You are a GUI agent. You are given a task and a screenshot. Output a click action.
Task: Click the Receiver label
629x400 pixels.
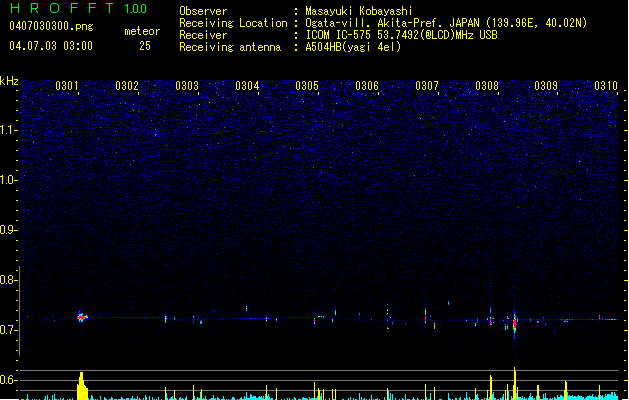203,35
